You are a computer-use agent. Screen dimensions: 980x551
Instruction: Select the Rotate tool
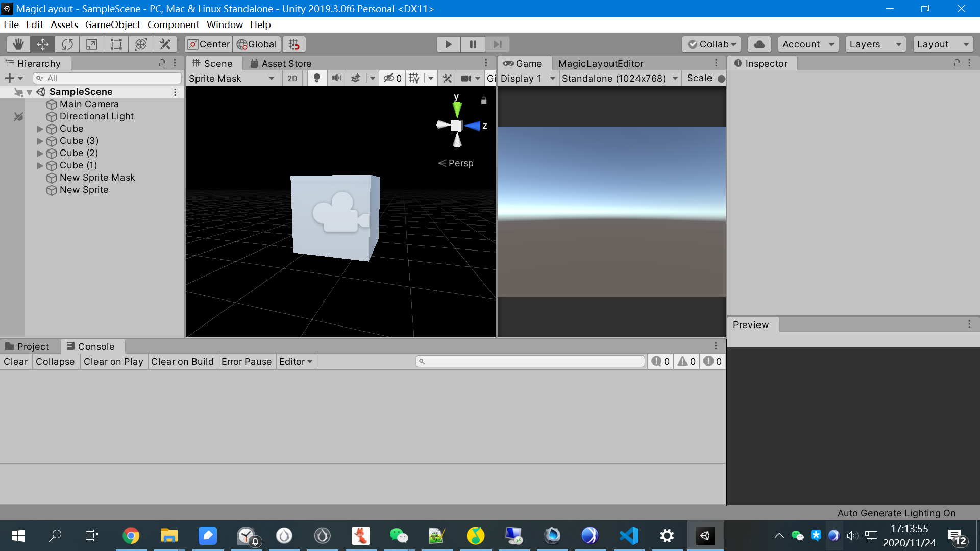coord(67,44)
